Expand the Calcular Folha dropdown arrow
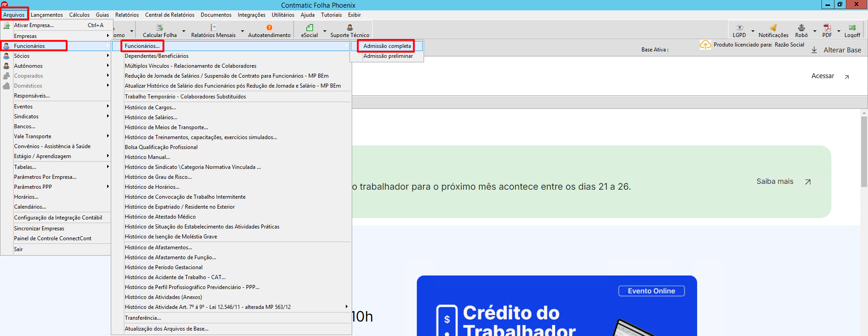This screenshot has height=336, width=868. click(184, 31)
